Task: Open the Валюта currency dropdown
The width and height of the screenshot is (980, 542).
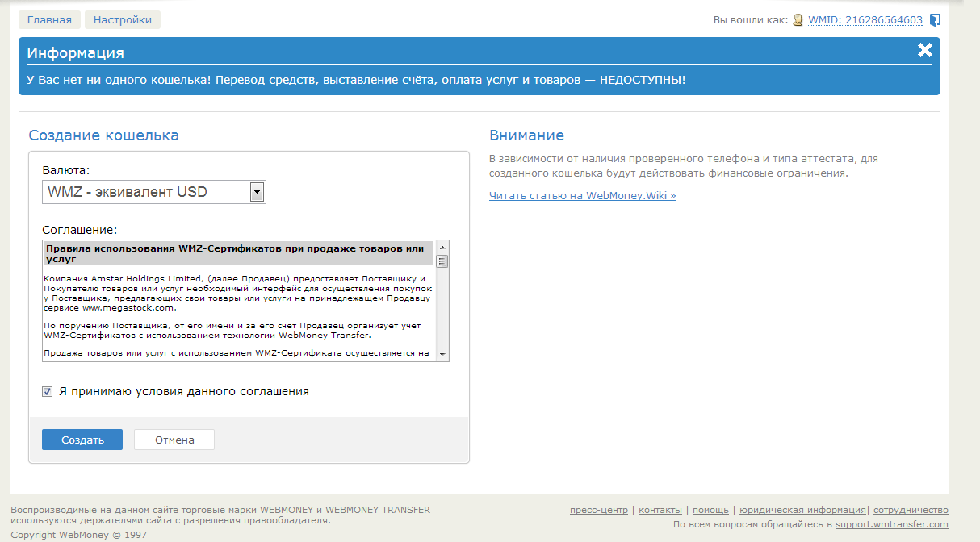Action: coord(154,192)
